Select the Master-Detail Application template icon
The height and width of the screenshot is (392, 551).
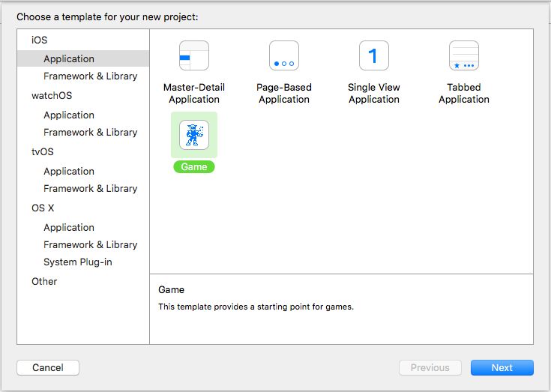tap(194, 55)
